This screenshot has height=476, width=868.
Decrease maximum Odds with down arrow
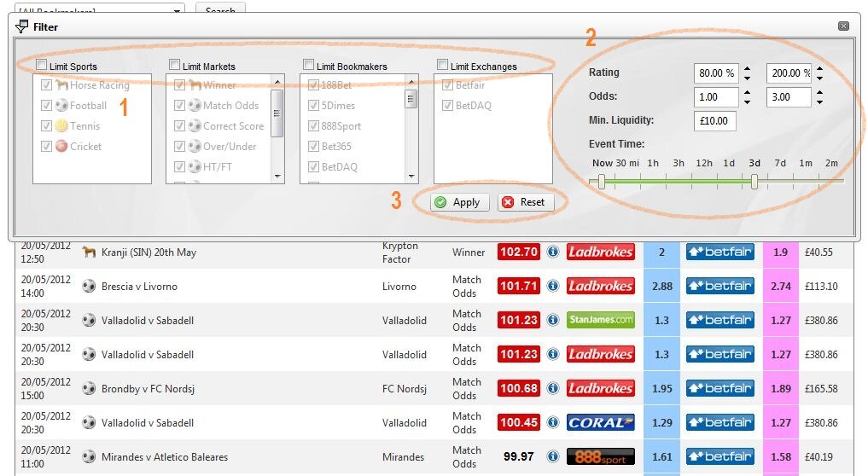pos(820,102)
